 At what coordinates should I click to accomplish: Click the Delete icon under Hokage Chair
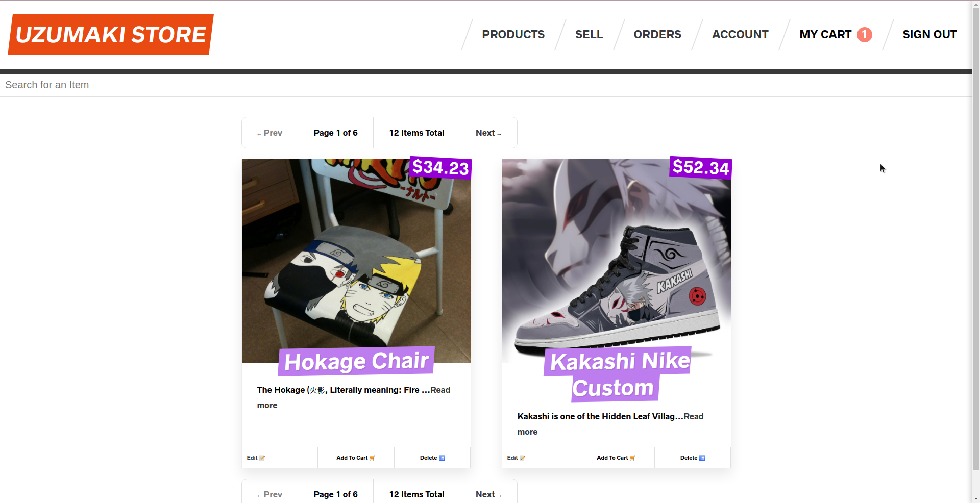(x=442, y=458)
